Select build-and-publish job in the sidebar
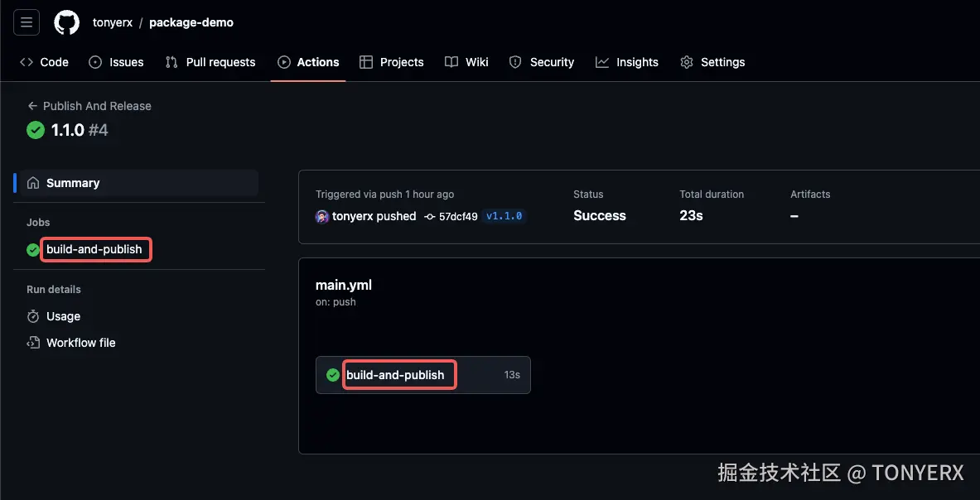 click(x=94, y=249)
